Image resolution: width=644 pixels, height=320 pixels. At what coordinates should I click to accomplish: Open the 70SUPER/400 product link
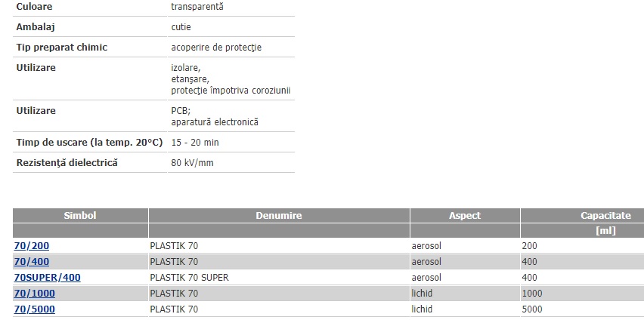click(x=47, y=278)
